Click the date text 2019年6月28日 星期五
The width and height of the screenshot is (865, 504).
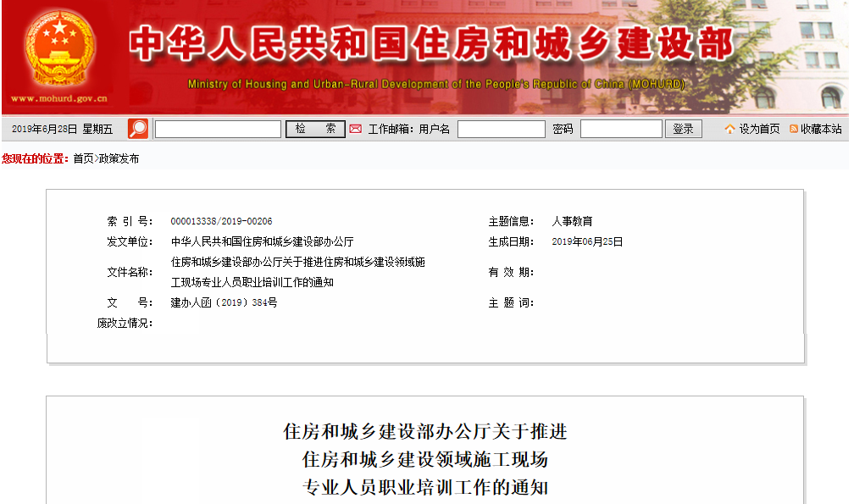click(x=62, y=129)
